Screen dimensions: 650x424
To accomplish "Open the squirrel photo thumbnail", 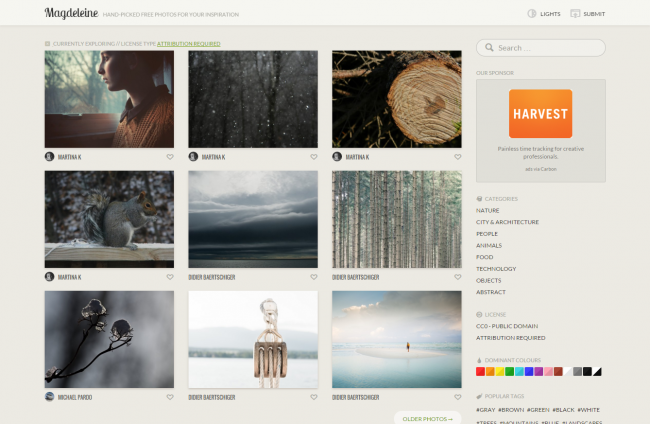I will coord(109,219).
